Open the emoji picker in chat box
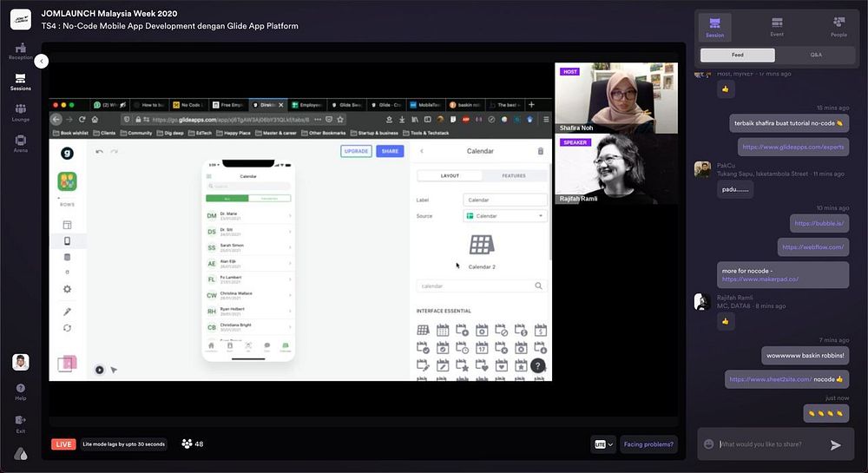Viewport: 868px width, 473px height. [x=708, y=444]
